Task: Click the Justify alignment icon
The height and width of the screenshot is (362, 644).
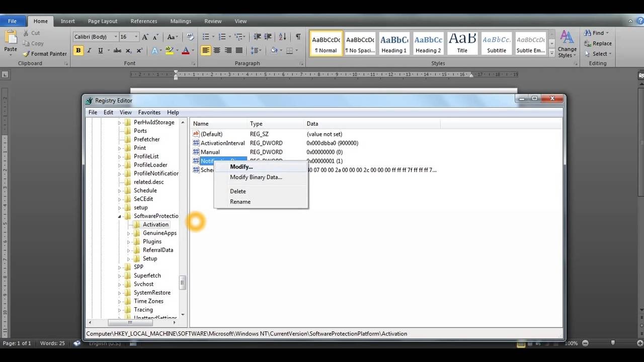Action: click(239, 50)
